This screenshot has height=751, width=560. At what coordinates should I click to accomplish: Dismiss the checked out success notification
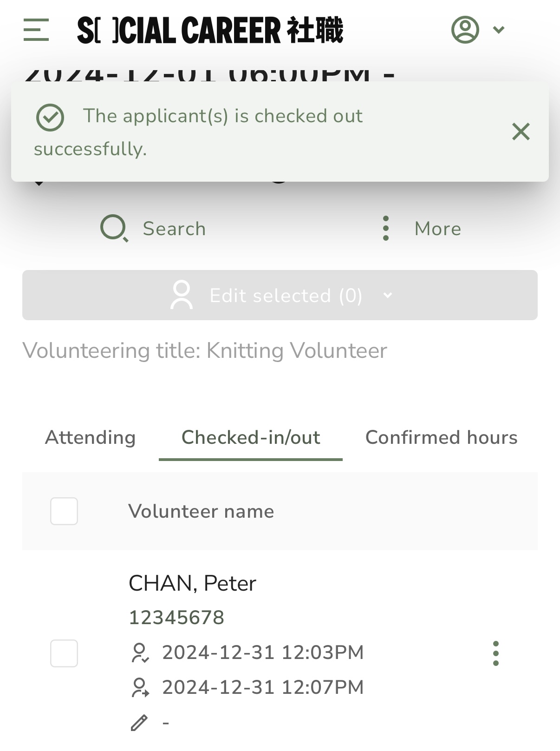(521, 132)
